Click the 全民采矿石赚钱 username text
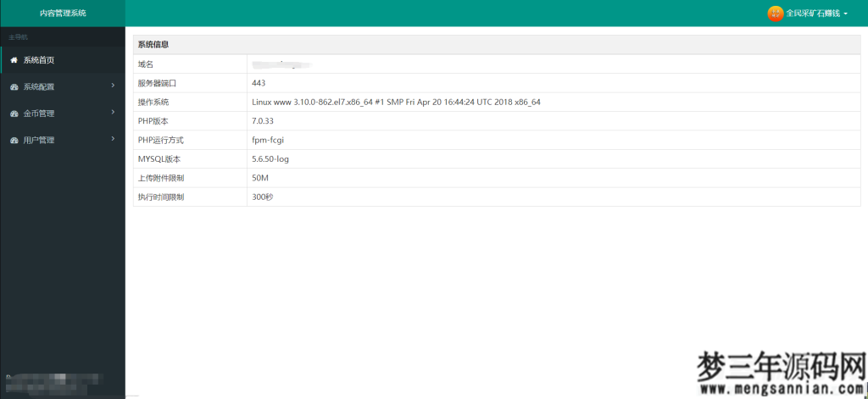This screenshot has width=868, height=399. click(x=813, y=14)
